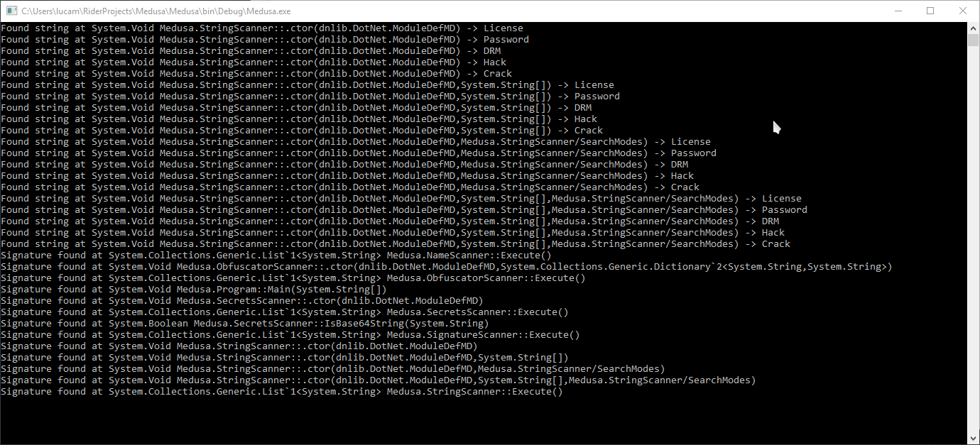980x445 pixels.
Task: Select the SignatureScanner::Execute() signature line
Action: click(x=290, y=335)
